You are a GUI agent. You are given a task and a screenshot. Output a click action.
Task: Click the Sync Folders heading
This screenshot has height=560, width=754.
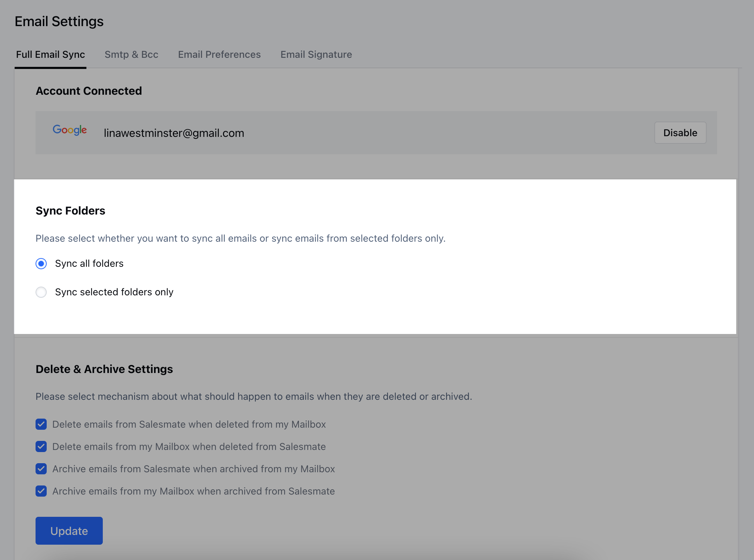(x=70, y=211)
